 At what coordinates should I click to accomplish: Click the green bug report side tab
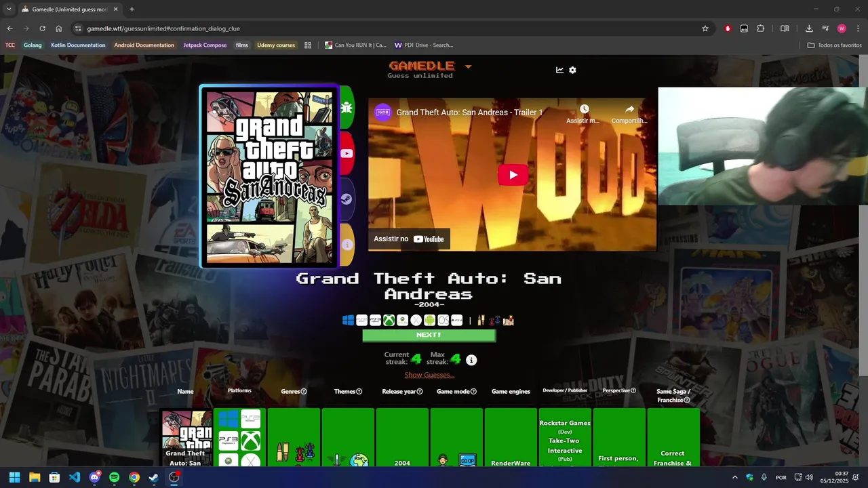click(347, 107)
